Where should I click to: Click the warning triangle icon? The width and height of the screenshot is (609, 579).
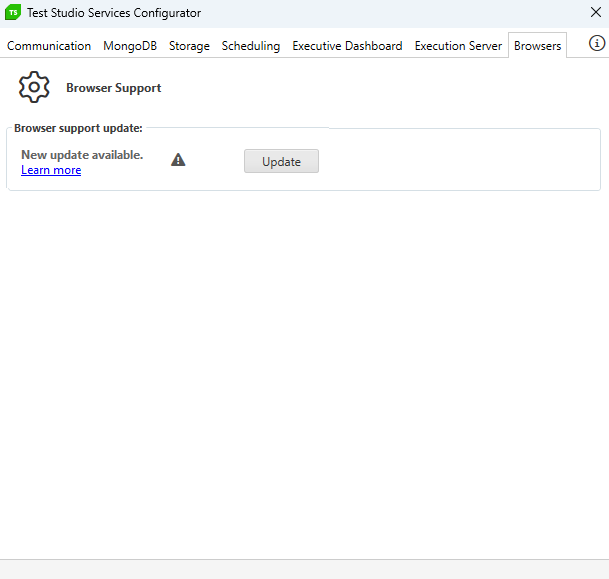178,160
